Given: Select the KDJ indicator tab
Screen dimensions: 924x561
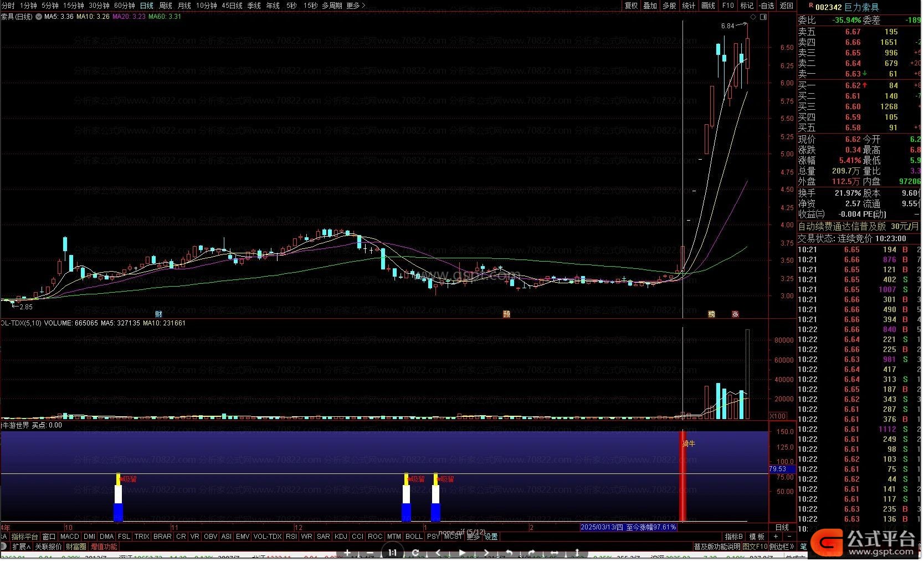Looking at the screenshot, I should (341, 537).
